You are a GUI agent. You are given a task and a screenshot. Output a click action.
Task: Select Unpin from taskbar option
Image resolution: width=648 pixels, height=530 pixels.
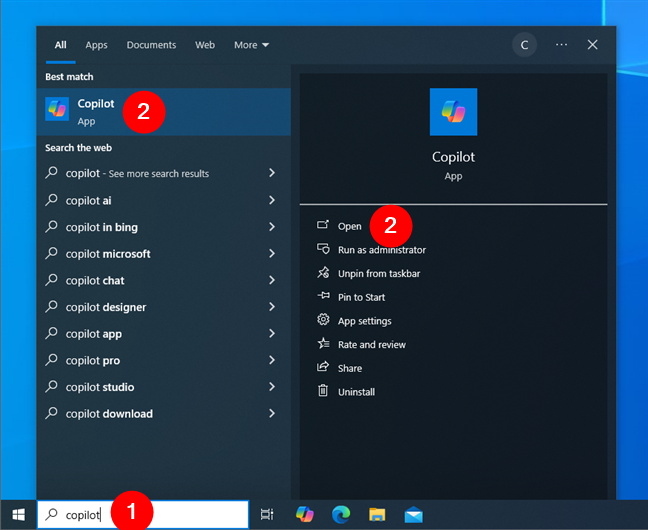(x=378, y=273)
